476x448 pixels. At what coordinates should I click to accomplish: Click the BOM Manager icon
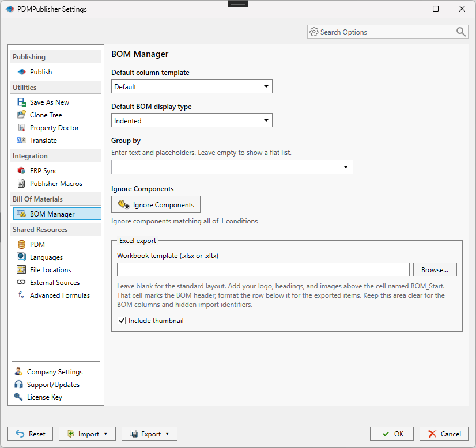point(21,214)
